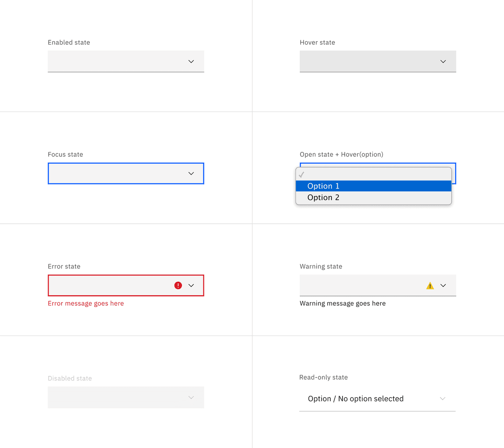Click the 'Disabled state' label text
The height and width of the screenshot is (448, 504).
(x=70, y=378)
